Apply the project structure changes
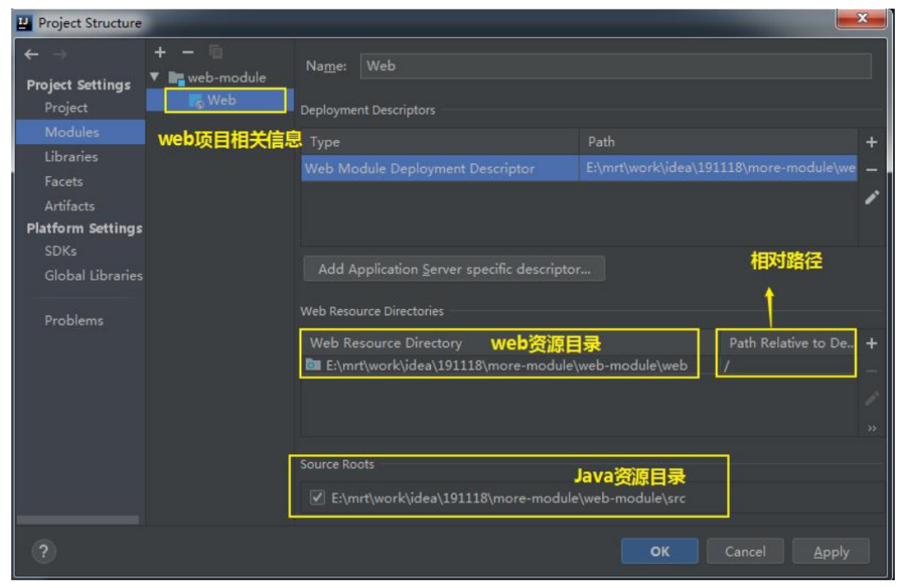This screenshot has width=912, height=588. point(833,551)
